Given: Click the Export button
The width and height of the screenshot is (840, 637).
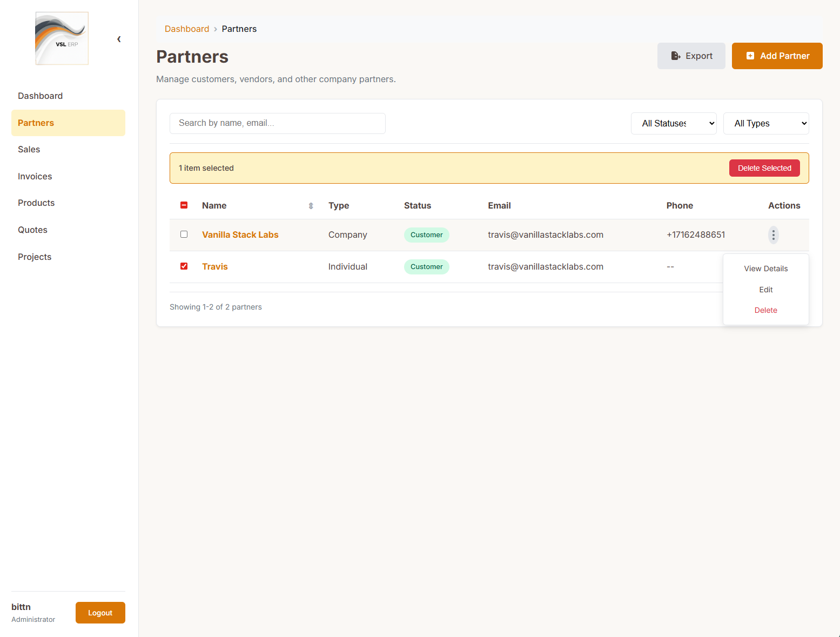Looking at the screenshot, I should pos(691,56).
